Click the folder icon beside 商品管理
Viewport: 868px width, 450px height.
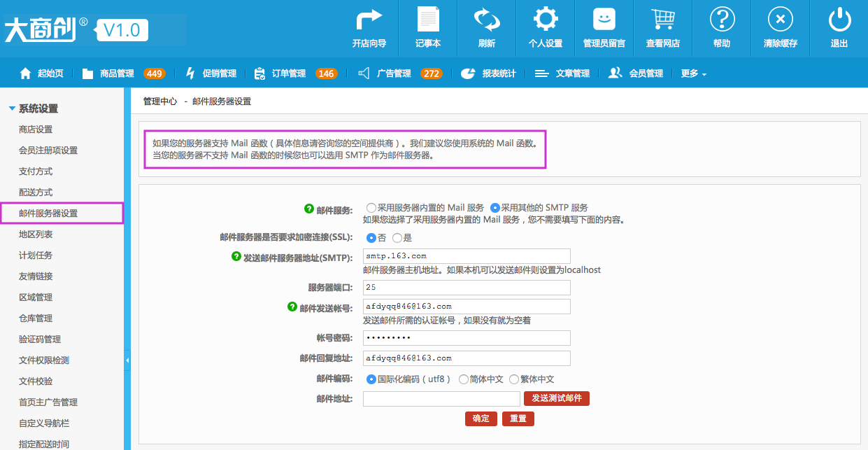coord(87,73)
